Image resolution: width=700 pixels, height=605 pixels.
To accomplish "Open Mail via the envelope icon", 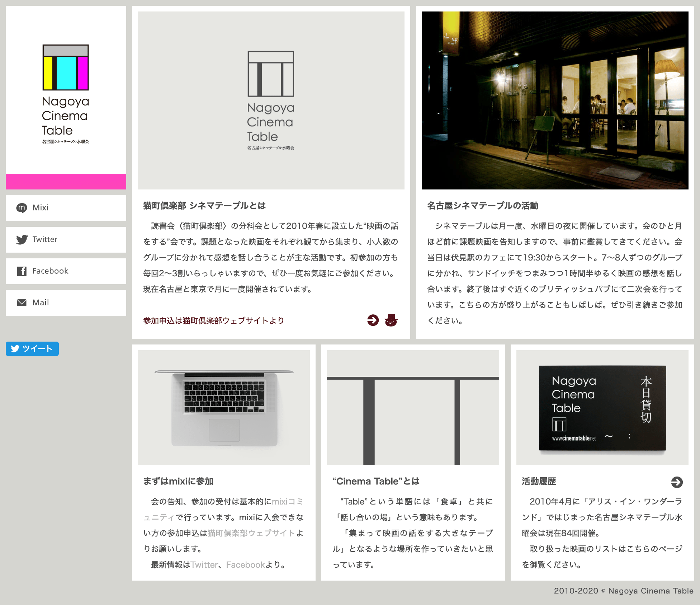I will 22,302.
